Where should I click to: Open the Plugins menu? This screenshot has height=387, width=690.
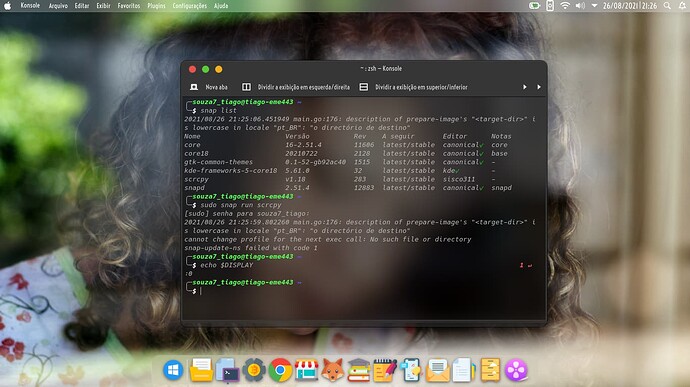point(156,6)
